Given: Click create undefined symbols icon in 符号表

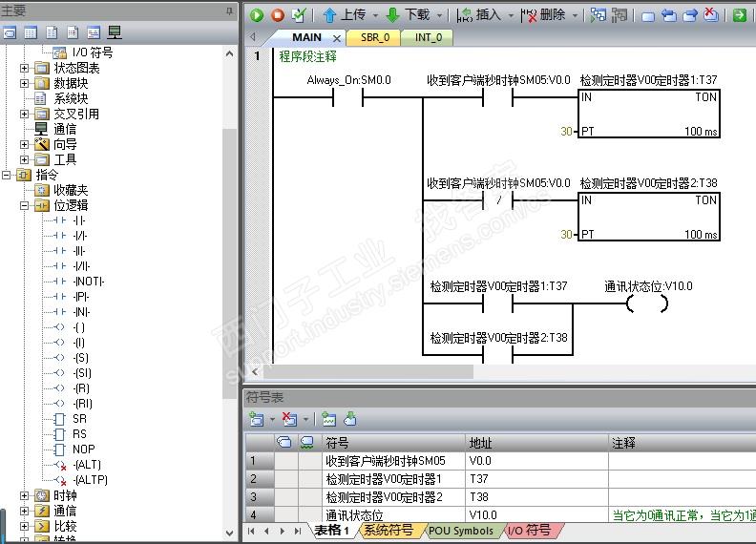Looking at the screenshot, I should [328, 420].
